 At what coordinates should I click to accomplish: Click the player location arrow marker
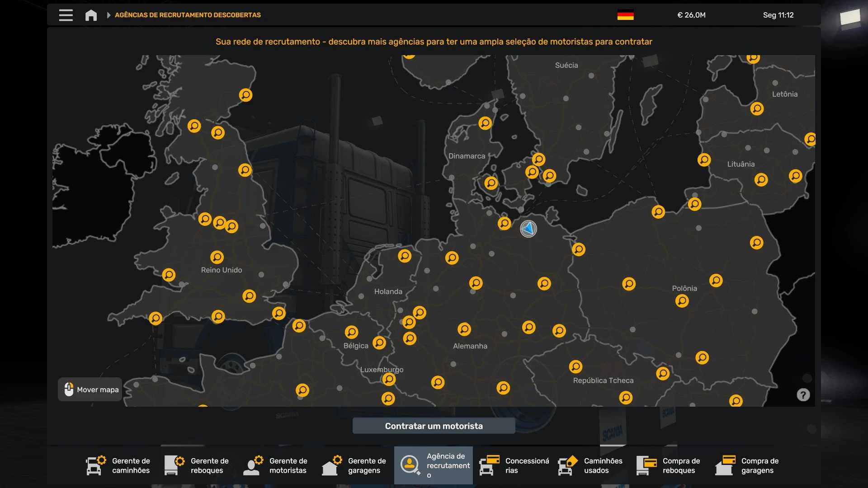528,229
